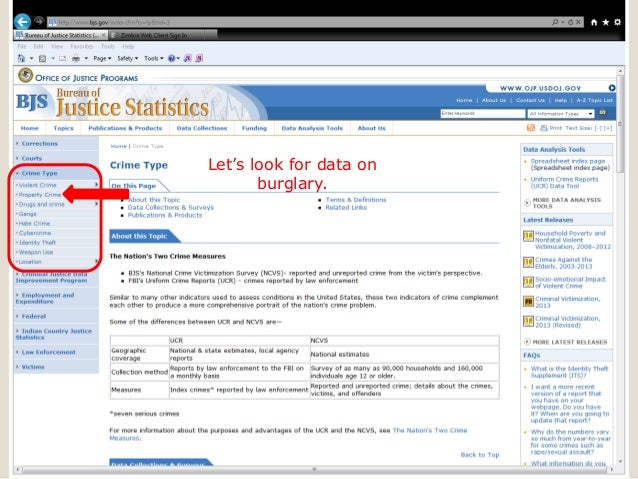The width and height of the screenshot is (638, 479).
Task: Expand the Violent Crime submenu arrow
Action: (x=96, y=185)
